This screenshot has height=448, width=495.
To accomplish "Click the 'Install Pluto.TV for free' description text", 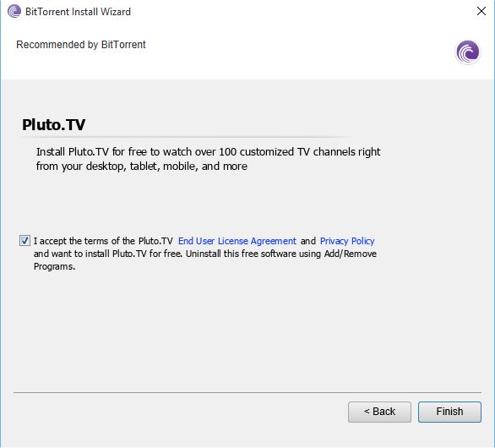I will [208, 159].
